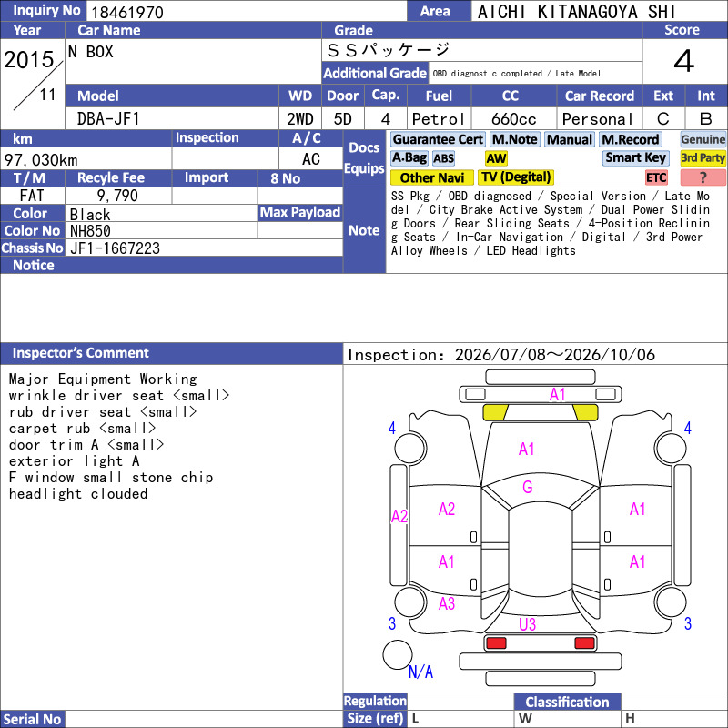Click the 3rd Party badge
The width and height of the screenshot is (728, 728).
[703, 157]
